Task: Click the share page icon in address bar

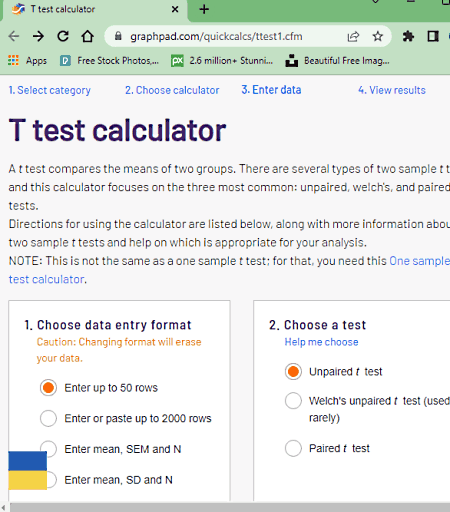Action: tap(353, 36)
